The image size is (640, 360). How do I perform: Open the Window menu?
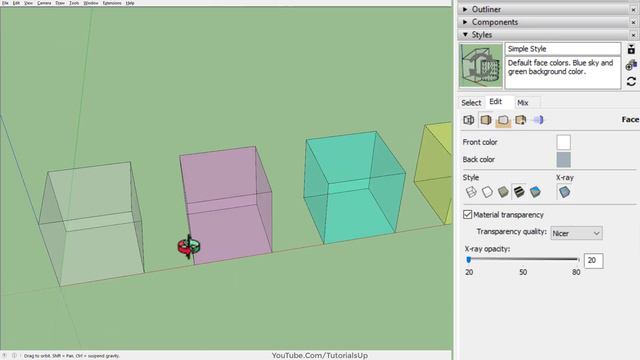pyautogui.click(x=91, y=3)
